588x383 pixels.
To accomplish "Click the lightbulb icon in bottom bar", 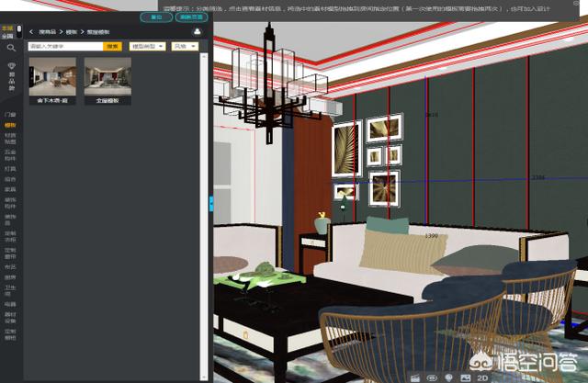I will coord(447,377).
